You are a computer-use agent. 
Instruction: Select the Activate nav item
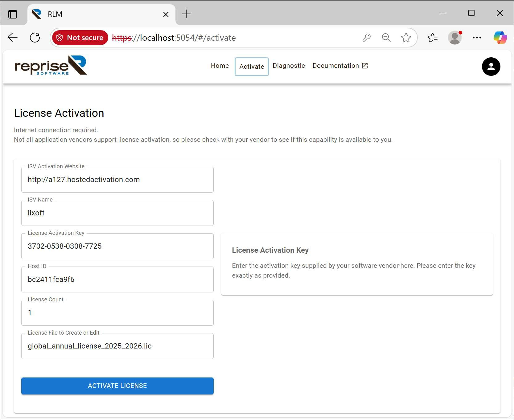[x=252, y=67]
